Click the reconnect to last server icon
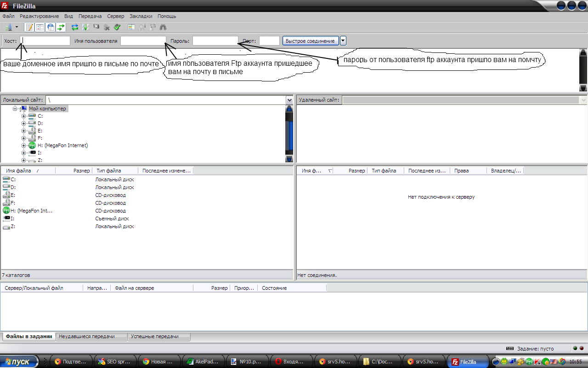 click(117, 27)
